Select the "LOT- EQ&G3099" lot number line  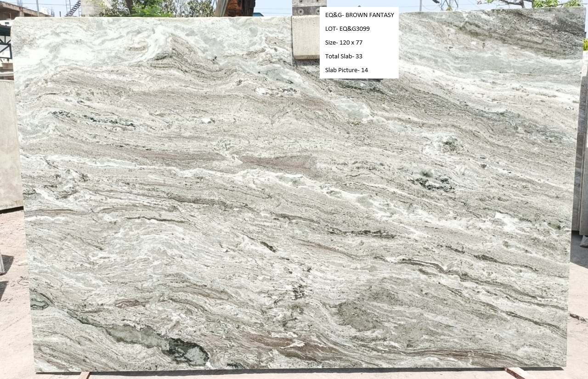point(347,29)
